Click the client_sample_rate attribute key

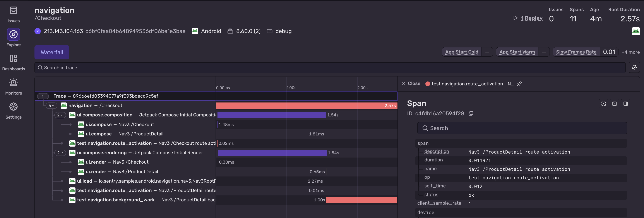439,203
